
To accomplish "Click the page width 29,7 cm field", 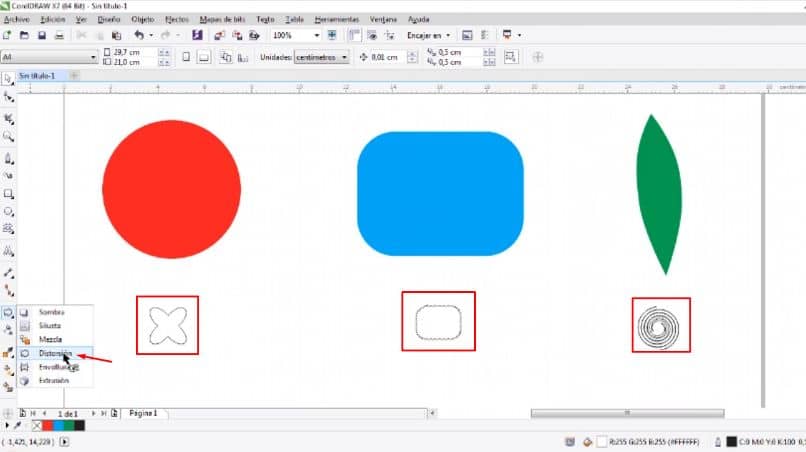I will (133, 52).
